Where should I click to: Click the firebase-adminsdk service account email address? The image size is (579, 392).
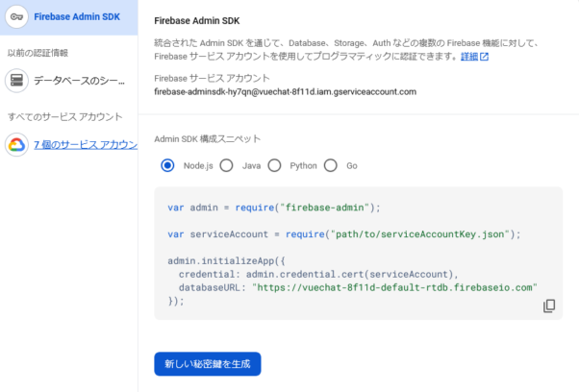point(285,92)
